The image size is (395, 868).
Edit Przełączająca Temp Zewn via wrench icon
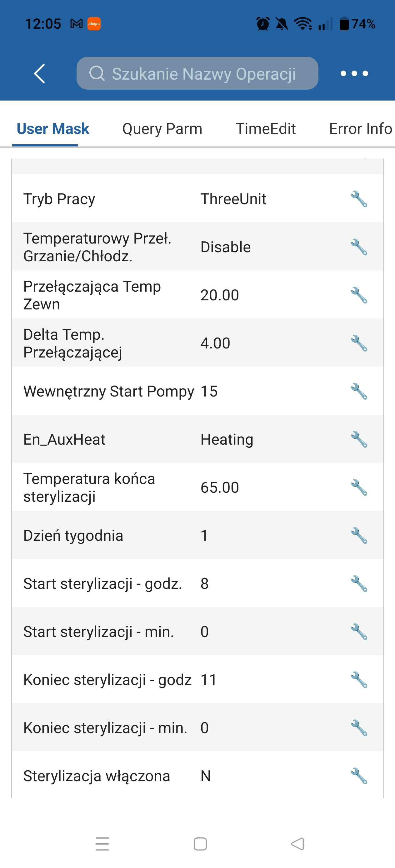click(359, 295)
